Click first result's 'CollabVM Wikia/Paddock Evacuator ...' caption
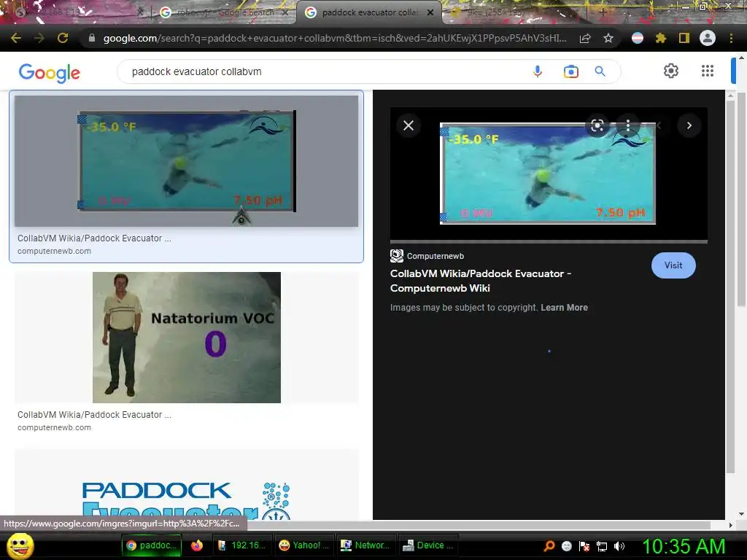Image resolution: width=747 pixels, height=560 pixels. [x=94, y=238]
